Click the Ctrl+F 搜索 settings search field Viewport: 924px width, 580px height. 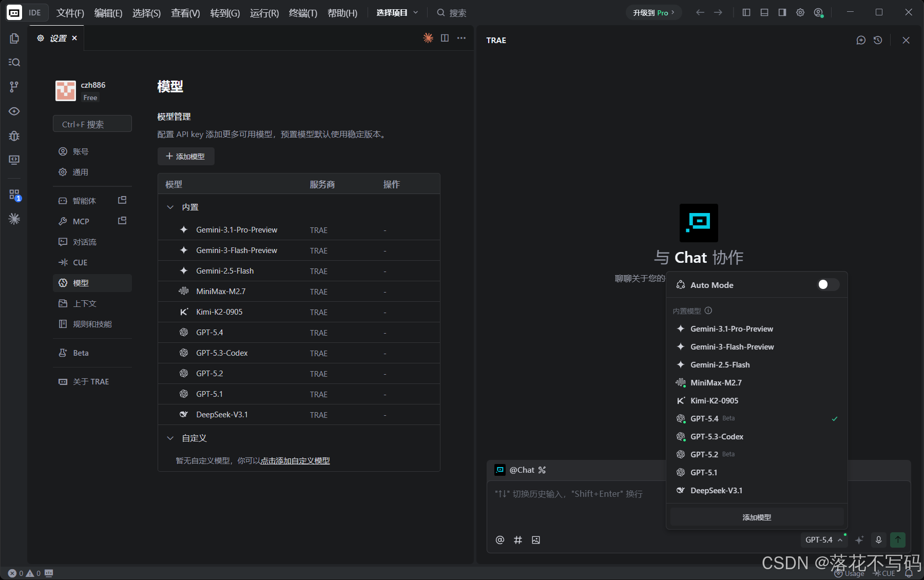92,124
